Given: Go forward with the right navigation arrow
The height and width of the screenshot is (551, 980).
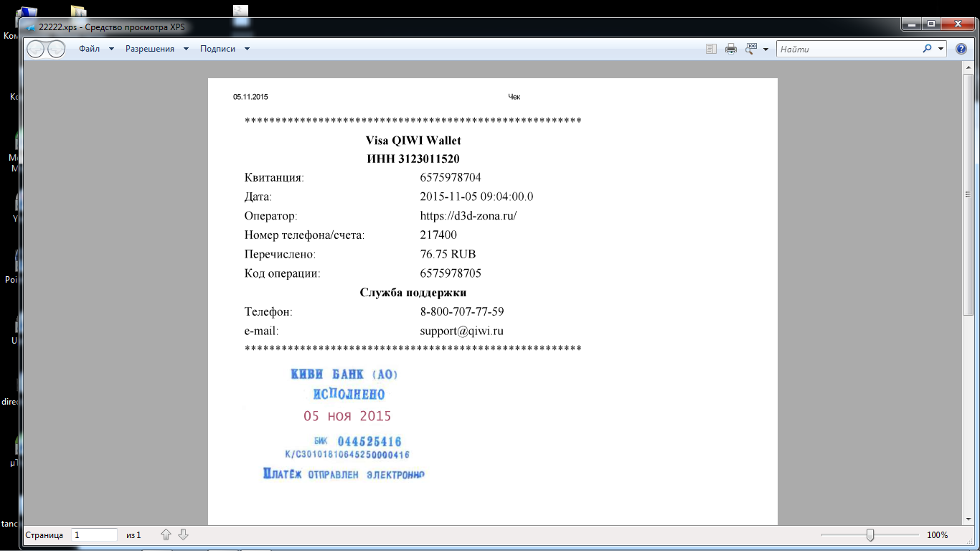Looking at the screenshot, I should pyautogui.click(x=55, y=49).
